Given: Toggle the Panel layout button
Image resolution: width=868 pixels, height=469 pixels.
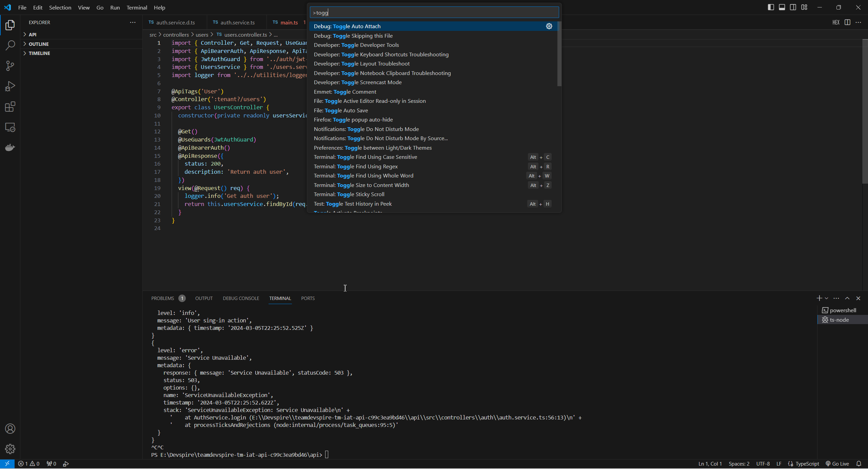Looking at the screenshot, I should click(x=782, y=7).
